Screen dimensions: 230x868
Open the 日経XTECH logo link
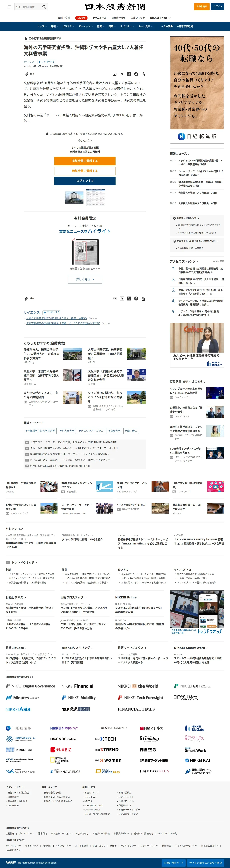click(106, 739)
